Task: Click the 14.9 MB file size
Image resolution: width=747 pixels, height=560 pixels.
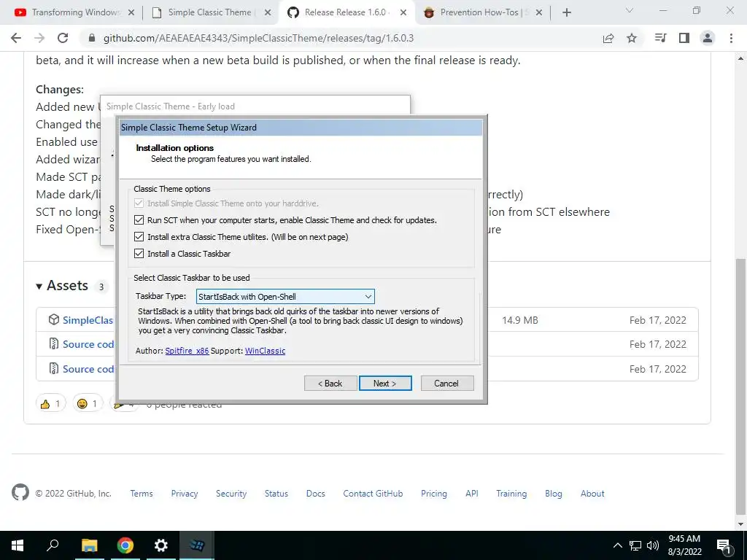Action: click(x=519, y=321)
